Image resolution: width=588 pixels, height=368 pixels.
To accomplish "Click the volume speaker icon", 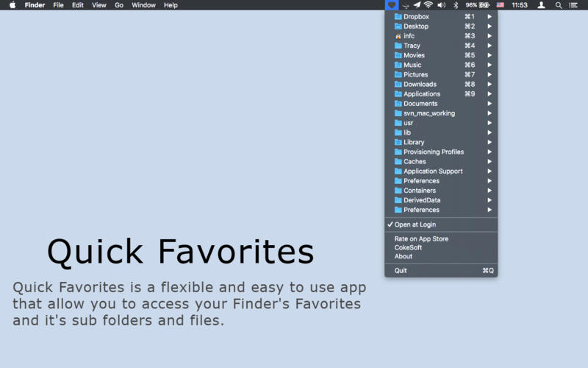I will click(x=441, y=5).
